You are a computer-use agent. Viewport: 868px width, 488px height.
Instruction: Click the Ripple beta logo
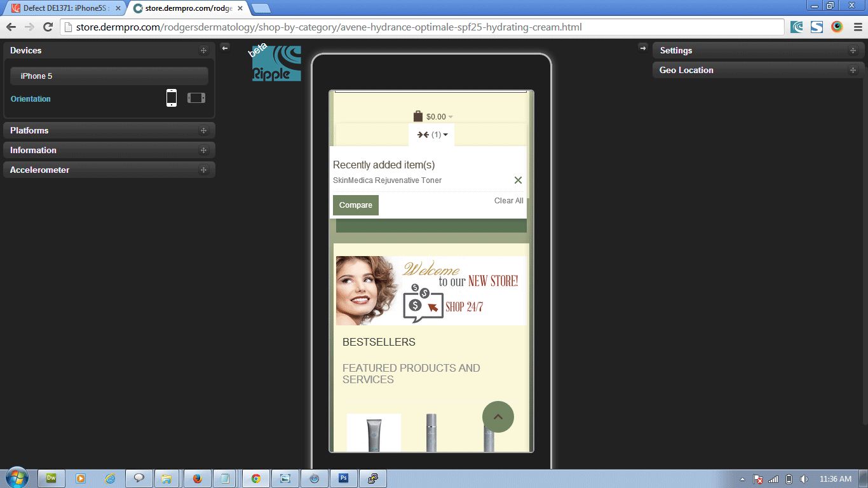point(276,63)
